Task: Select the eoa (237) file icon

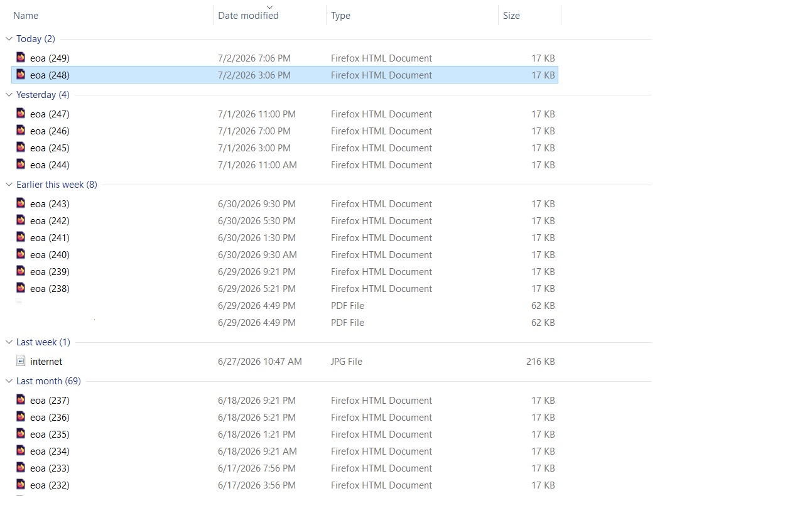Action: [21, 399]
